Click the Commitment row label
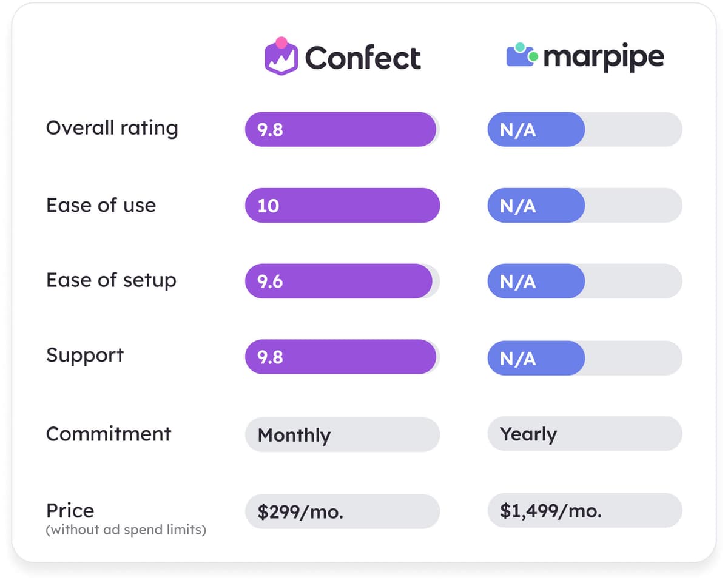Screen dimensions: 728x583 click(109, 434)
